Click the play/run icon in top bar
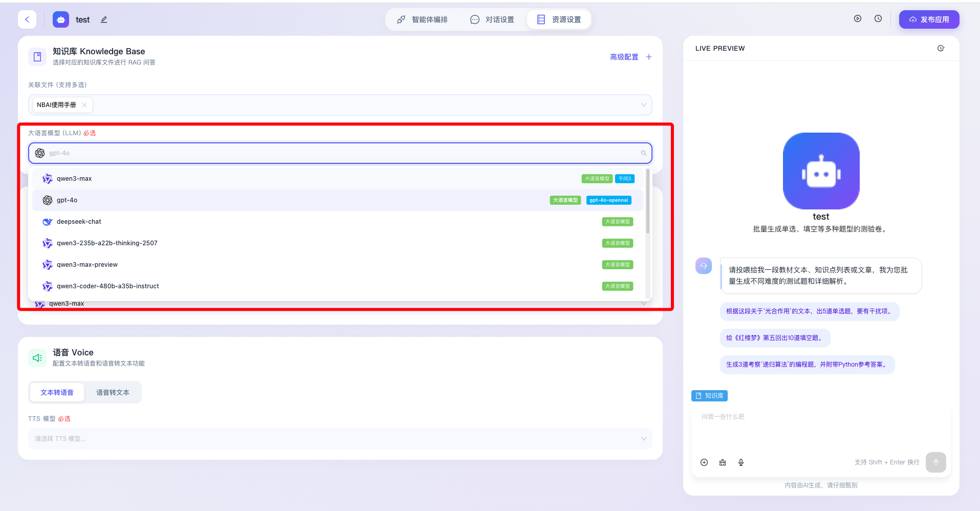The height and width of the screenshot is (511, 980). 858,19
